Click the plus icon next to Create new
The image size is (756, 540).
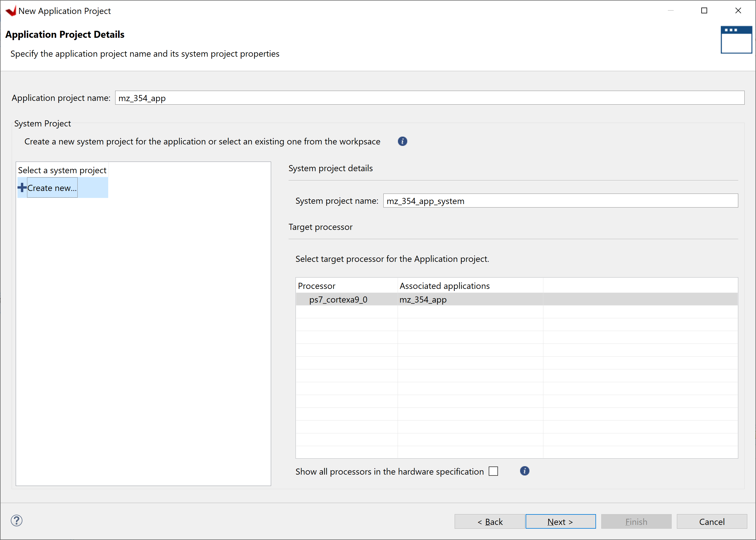tap(22, 187)
